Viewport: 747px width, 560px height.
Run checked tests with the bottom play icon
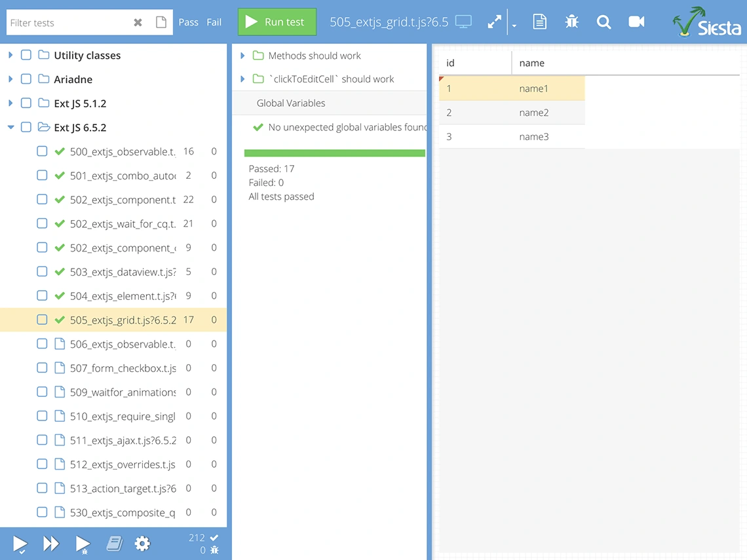20,544
